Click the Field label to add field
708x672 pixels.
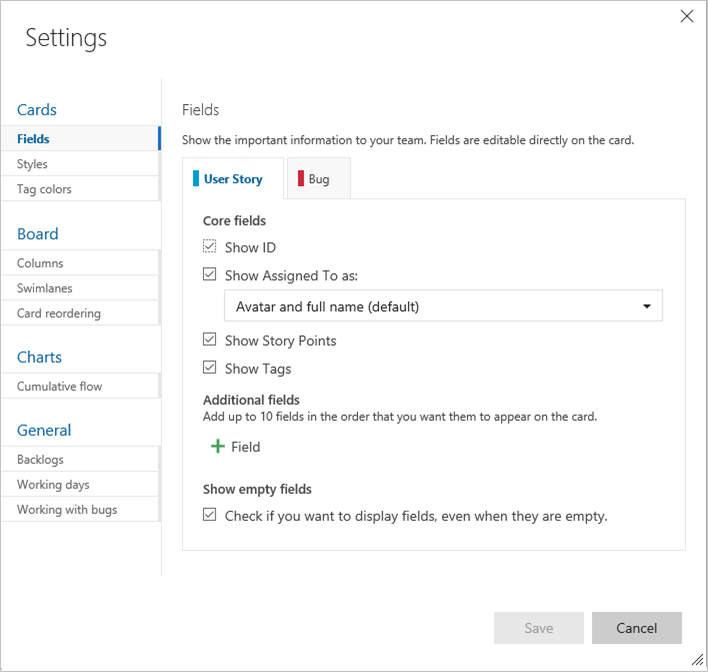tap(246, 447)
